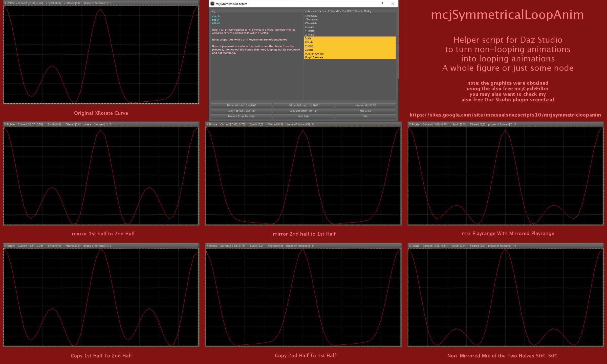Select ZRotate in exclusion list
The height and width of the screenshot is (364, 607).
coord(309,35)
